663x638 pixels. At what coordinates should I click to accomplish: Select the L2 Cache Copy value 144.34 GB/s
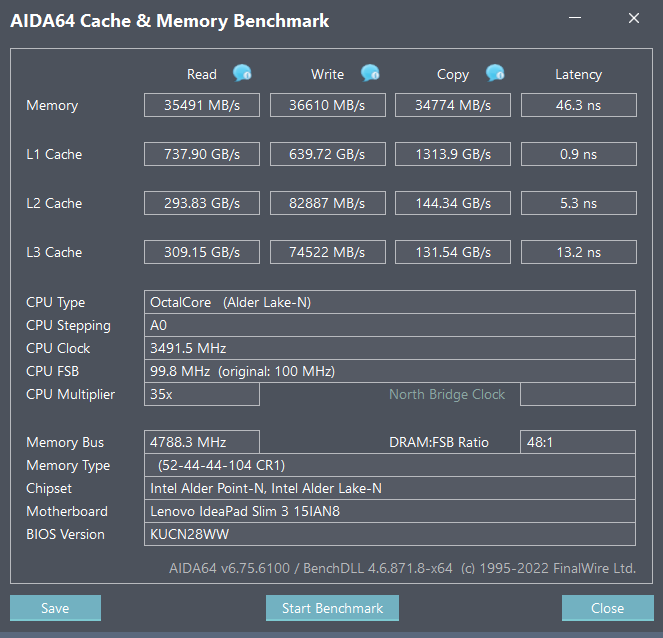453,203
